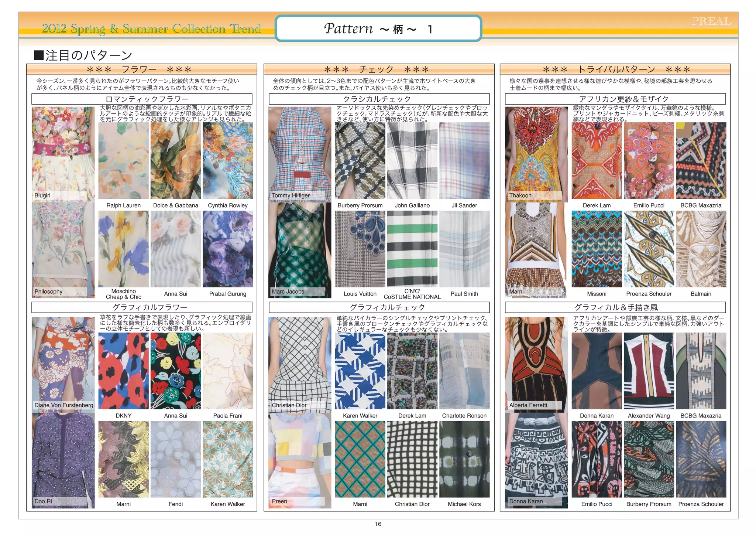Click the Louis Vuitton glen check swatch
Image resolution: width=756 pixels, height=535 pixels.
[x=360, y=249]
